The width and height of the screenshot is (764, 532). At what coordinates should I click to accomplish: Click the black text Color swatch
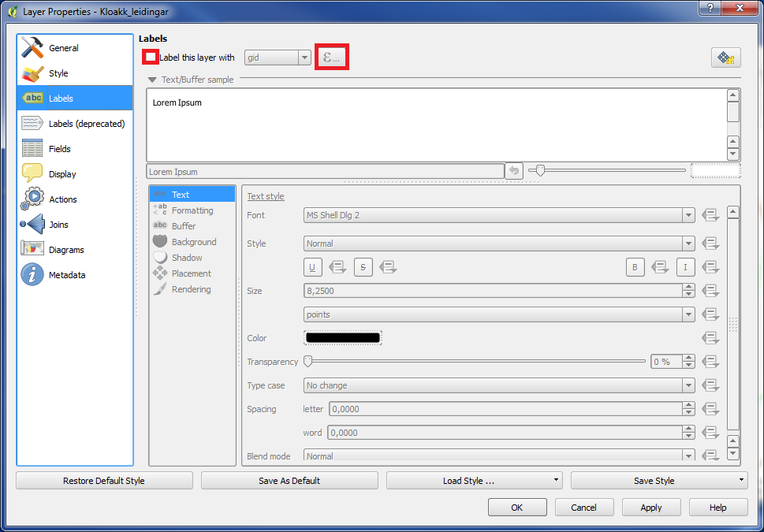[x=343, y=338]
